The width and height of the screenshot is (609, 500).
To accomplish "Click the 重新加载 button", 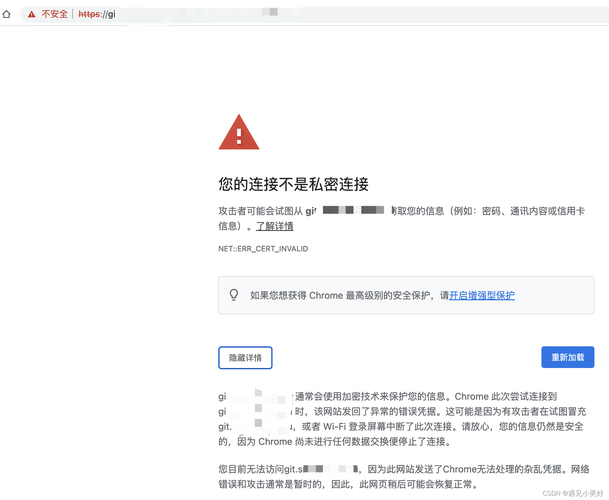I will click(x=567, y=357).
